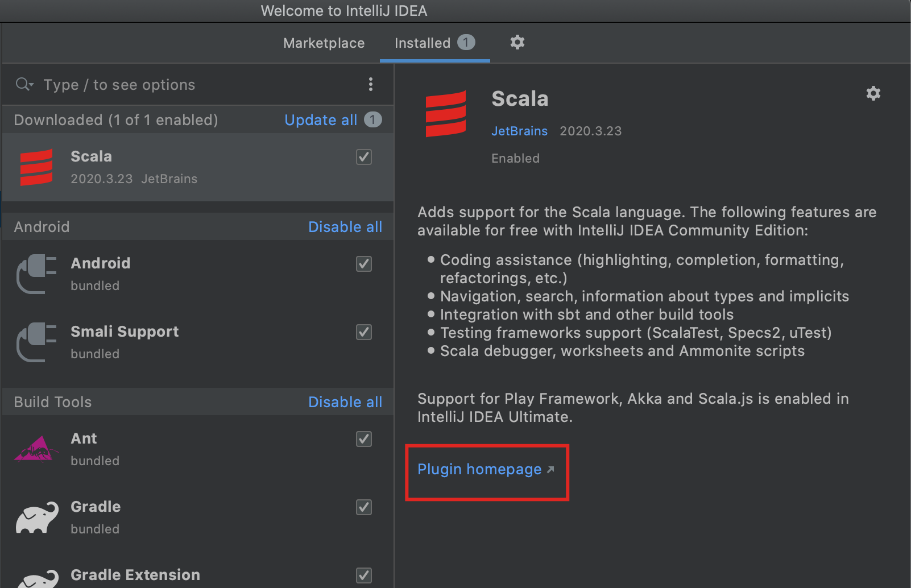The height and width of the screenshot is (588, 911).
Task: Select the Ant plugin icon
Action: point(36,449)
